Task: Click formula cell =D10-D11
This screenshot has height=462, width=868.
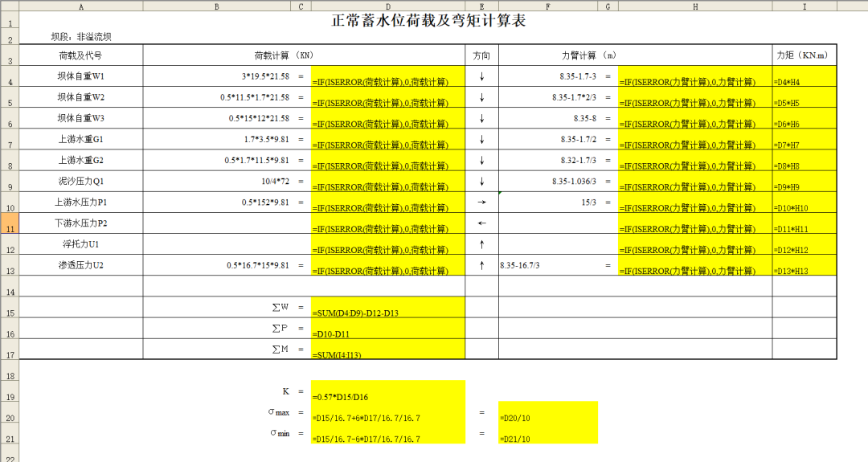Action: (388, 328)
